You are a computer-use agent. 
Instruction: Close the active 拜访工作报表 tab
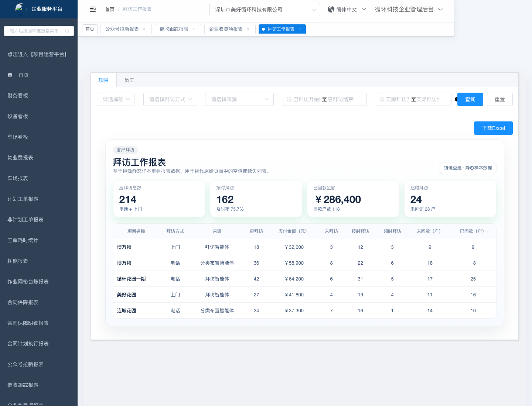click(300, 29)
